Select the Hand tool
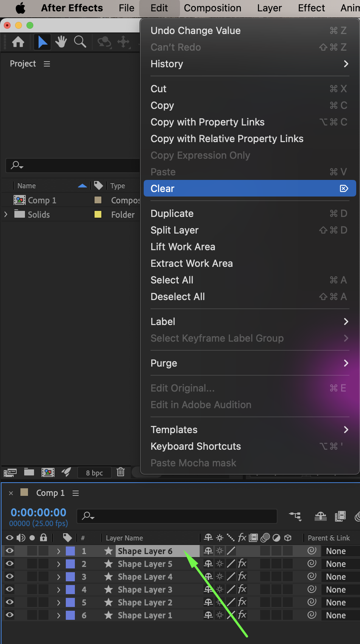The width and height of the screenshot is (360, 644). (61, 42)
